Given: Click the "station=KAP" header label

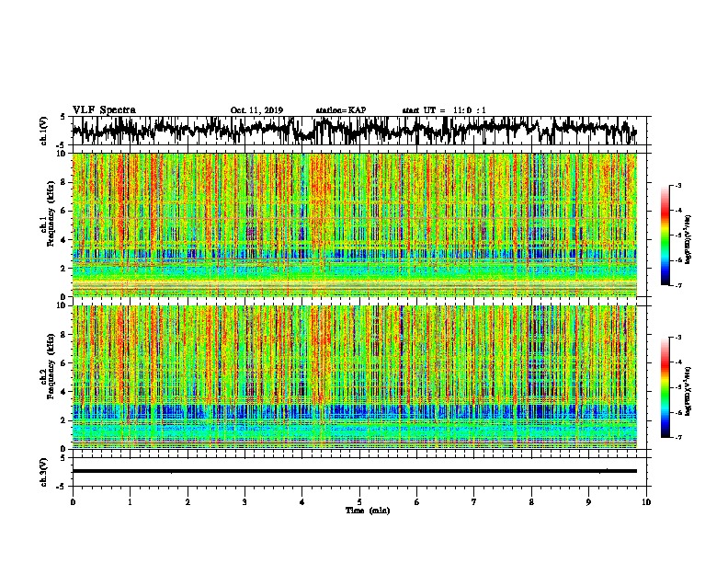Looking at the screenshot, I should pyautogui.click(x=341, y=110).
